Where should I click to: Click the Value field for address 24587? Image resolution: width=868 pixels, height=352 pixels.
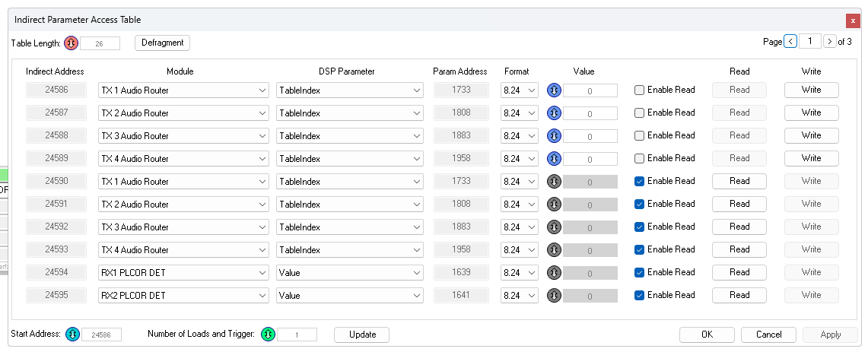click(x=590, y=113)
